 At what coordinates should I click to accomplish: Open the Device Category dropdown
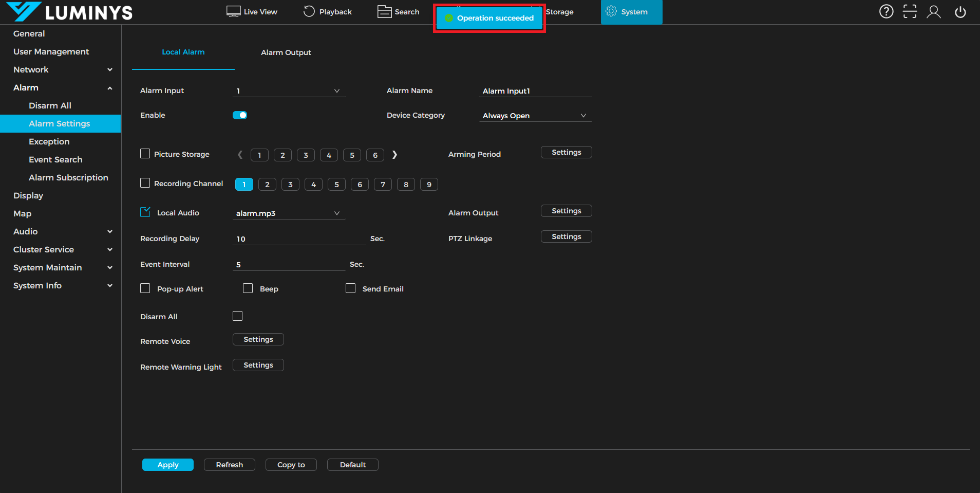(x=535, y=116)
